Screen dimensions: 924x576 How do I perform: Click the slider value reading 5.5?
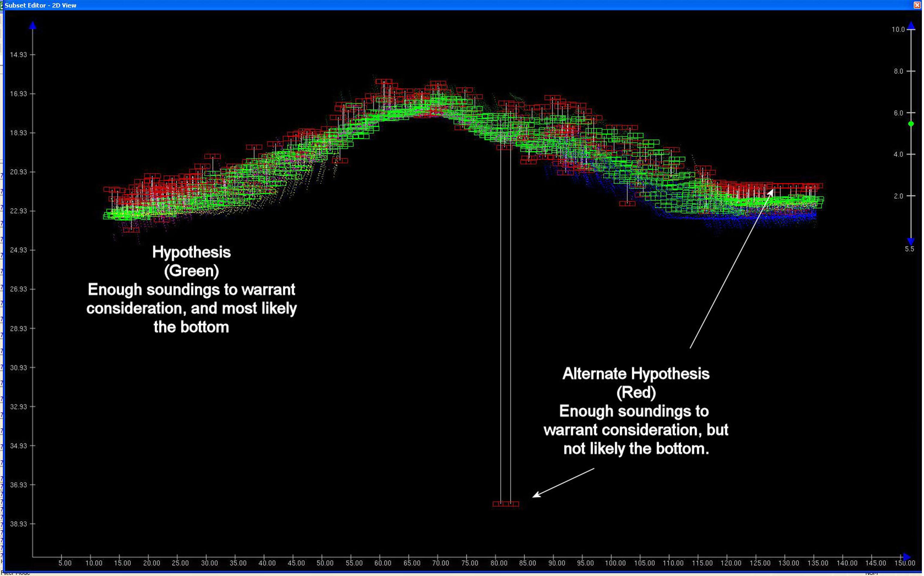click(910, 249)
